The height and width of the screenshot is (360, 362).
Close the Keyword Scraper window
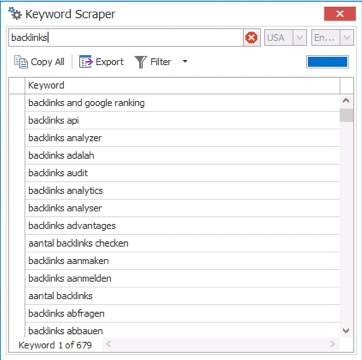[340, 14]
